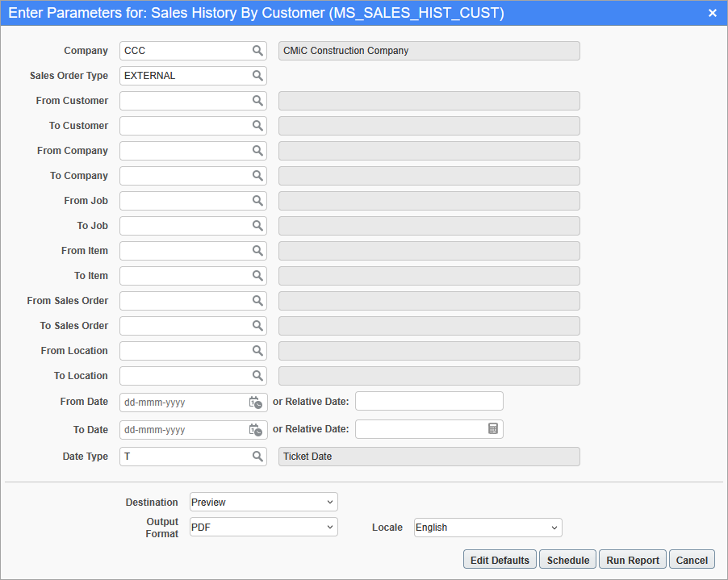The height and width of the screenshot is (580, 728).
Task: Cancel the parameters dialog
Action: pos(692,560)
